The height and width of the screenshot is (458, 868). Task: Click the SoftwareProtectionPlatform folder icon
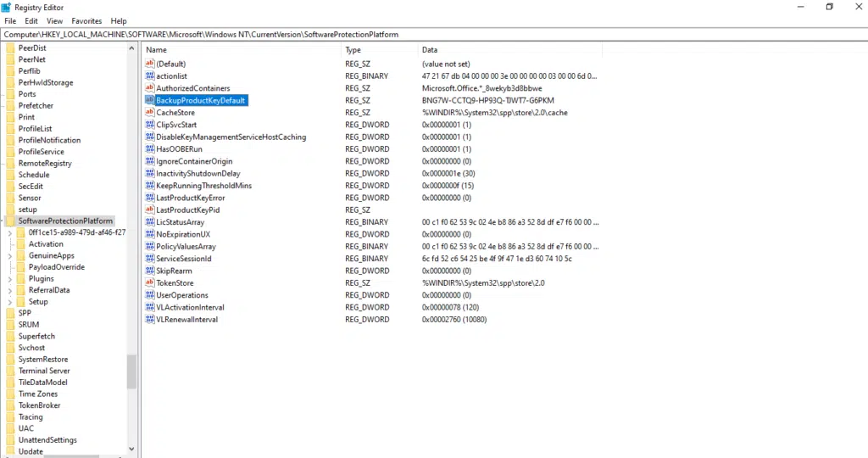click(x=10, y=221)
